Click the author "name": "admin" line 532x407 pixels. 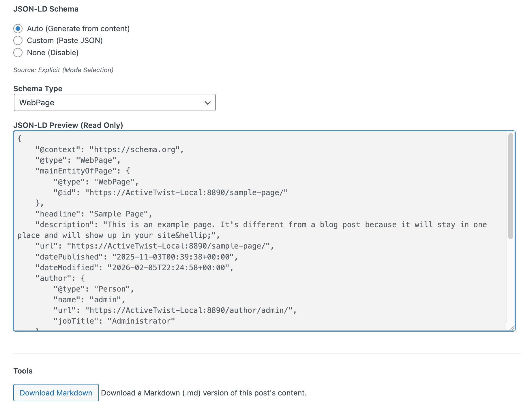click(89, 300)
